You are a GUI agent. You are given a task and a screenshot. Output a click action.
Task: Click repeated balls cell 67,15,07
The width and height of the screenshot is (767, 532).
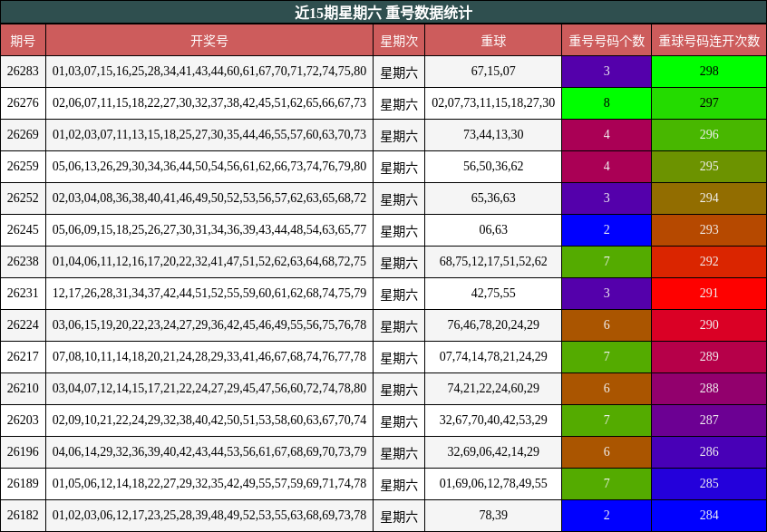[x=493, y=72]
